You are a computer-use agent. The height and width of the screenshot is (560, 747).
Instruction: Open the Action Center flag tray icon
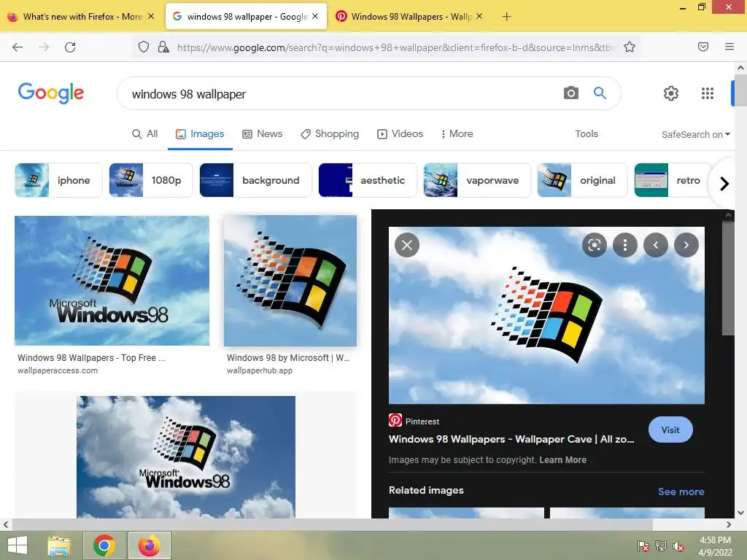pyautogui.click(x=643, y=546)
